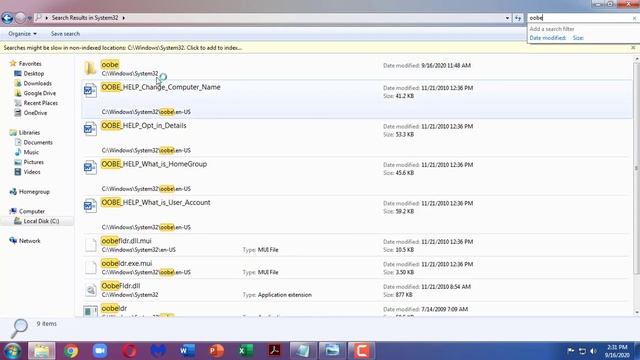The height and width of the screenshot is (360, 640).
Task: Select Local Disk (C:) in navigation pane
Action: (41, 221)
